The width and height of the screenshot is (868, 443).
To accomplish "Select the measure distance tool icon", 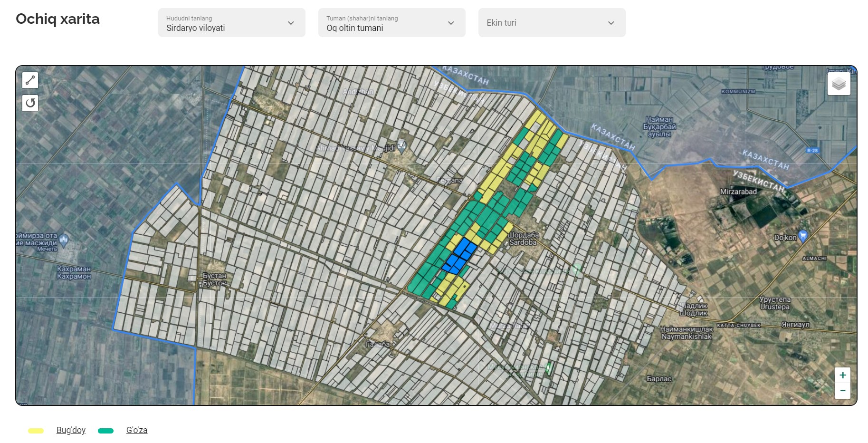I will click(30, 80).
